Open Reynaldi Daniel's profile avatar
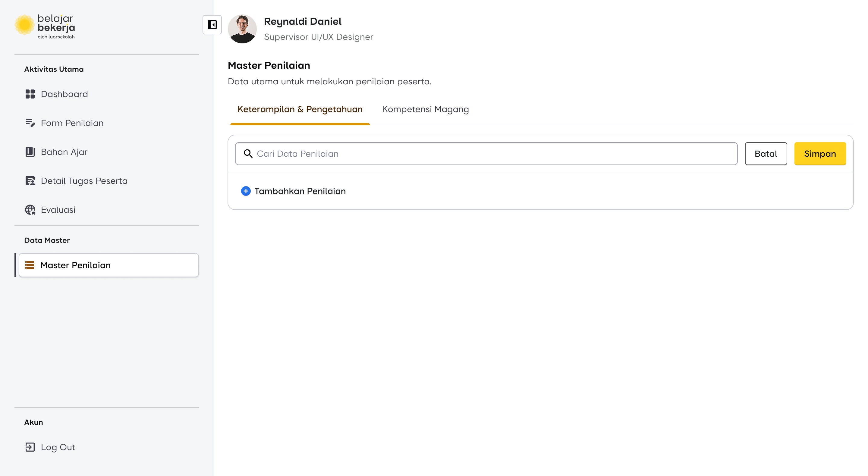Screen dimensions: 868x476 coord(242,29)
